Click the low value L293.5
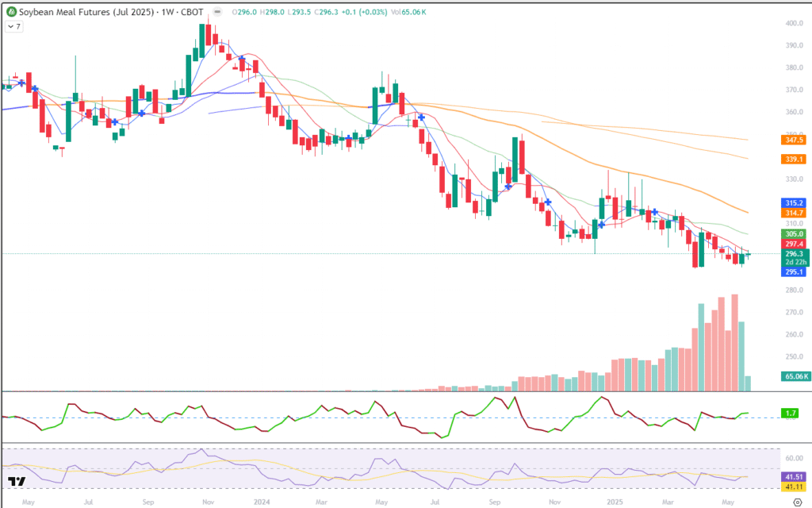The image size is (812, 508). (299, 12)
